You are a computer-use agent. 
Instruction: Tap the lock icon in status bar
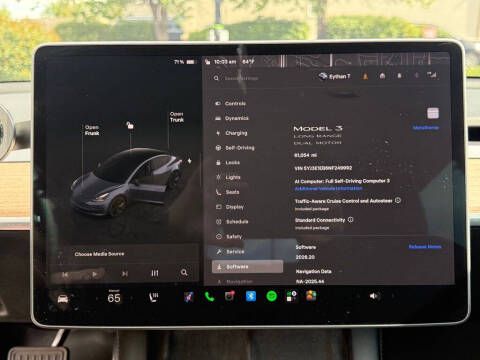pyautogui.click(x=208, y=62)
